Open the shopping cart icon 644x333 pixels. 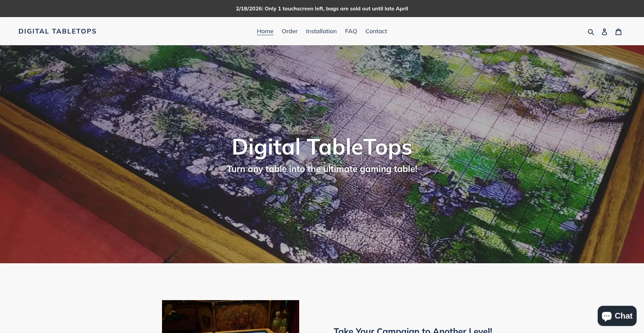(619, 32)
